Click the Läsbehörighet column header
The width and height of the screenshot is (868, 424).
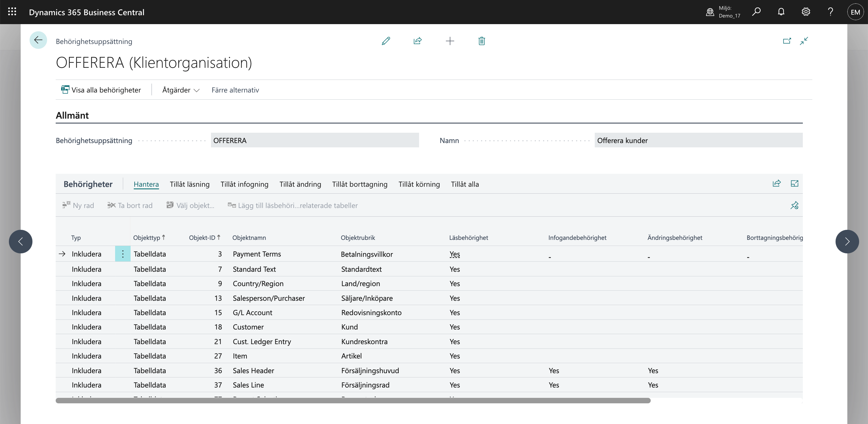tap(468, 238)
